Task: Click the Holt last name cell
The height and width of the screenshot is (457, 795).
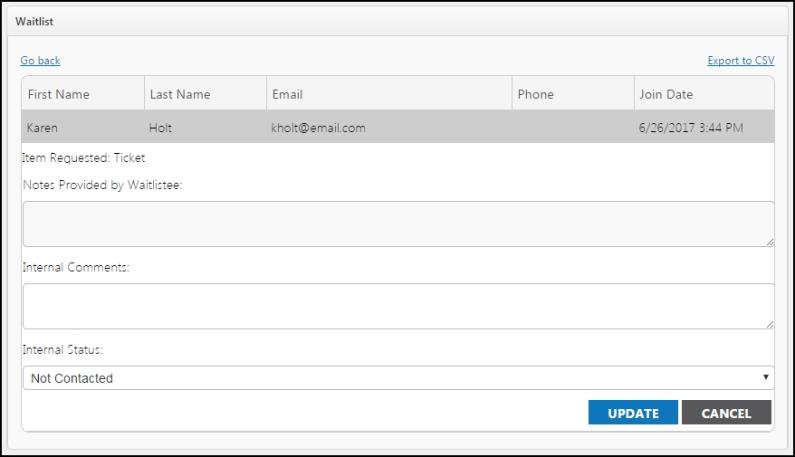Action: [x=160, y=128]
